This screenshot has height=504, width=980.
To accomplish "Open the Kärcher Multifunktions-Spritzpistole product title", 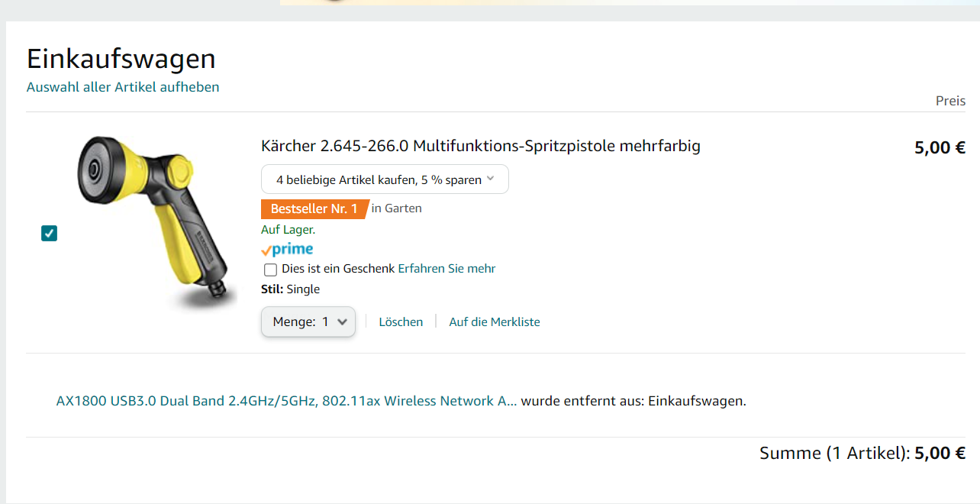I will coord(480,146).
